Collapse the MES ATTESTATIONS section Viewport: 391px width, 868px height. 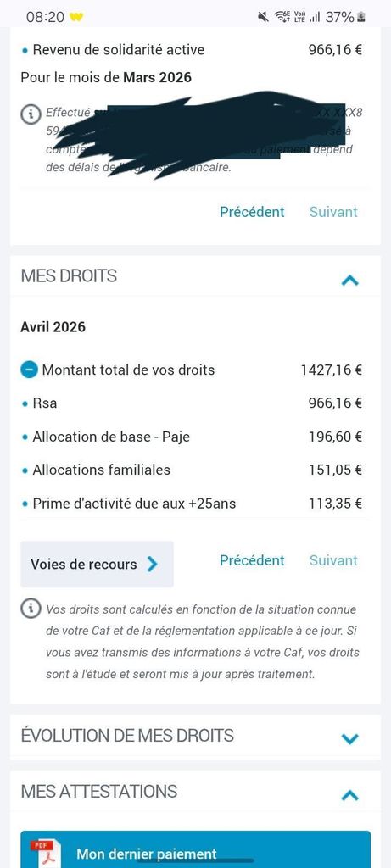[x=350, y=795]
